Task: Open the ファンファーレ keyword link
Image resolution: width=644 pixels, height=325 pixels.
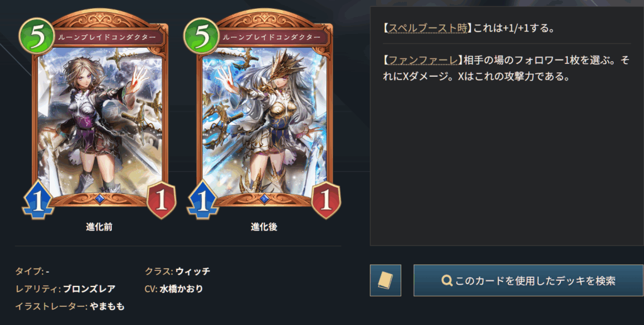Action: pos(423,60)
